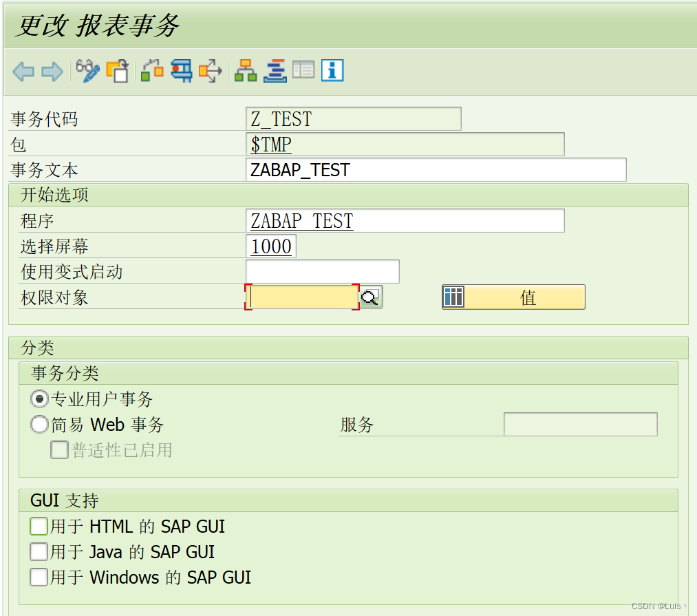Screen dimensions: 697x616
Task: Click the copy transaction icon
Action: [x=117, y=70]
